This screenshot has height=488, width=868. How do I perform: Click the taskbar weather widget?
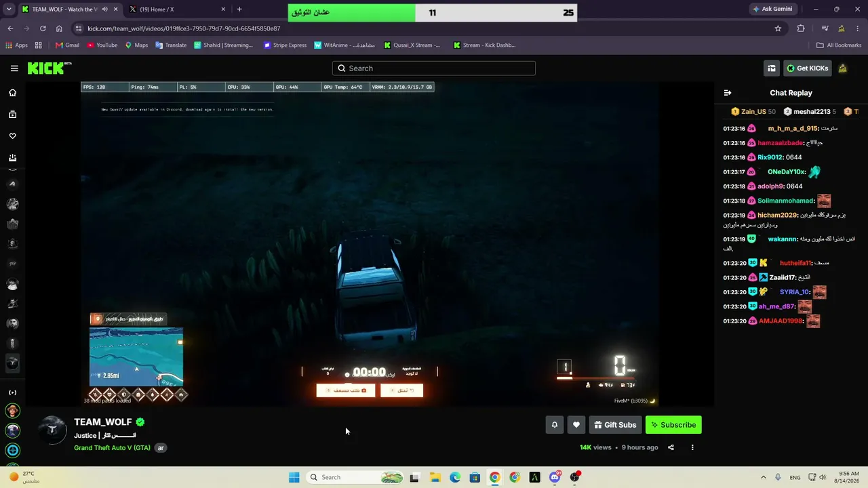pyautogui.click(x=23, y=477)
